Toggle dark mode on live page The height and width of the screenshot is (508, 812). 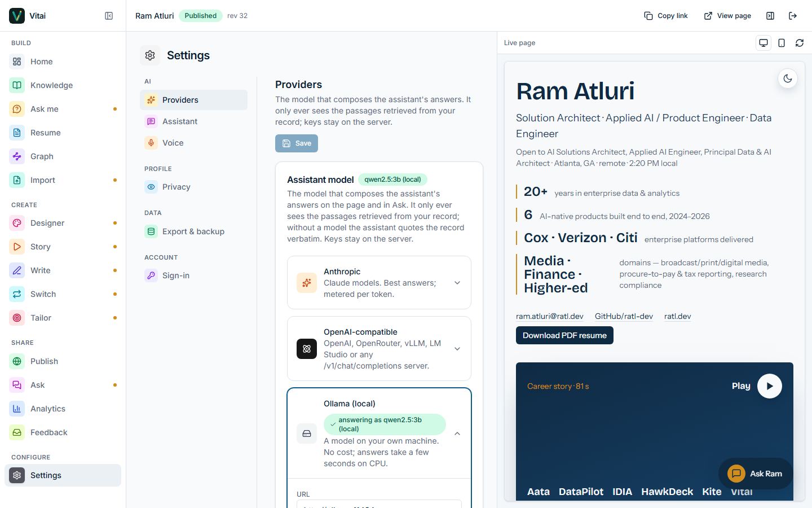[x=788, y=79]
